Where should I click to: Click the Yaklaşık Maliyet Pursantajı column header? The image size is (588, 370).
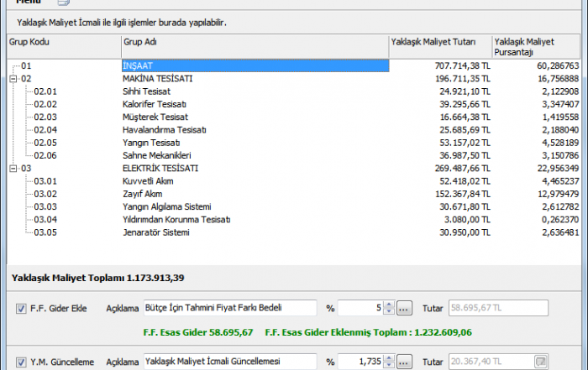coord(538,45)
